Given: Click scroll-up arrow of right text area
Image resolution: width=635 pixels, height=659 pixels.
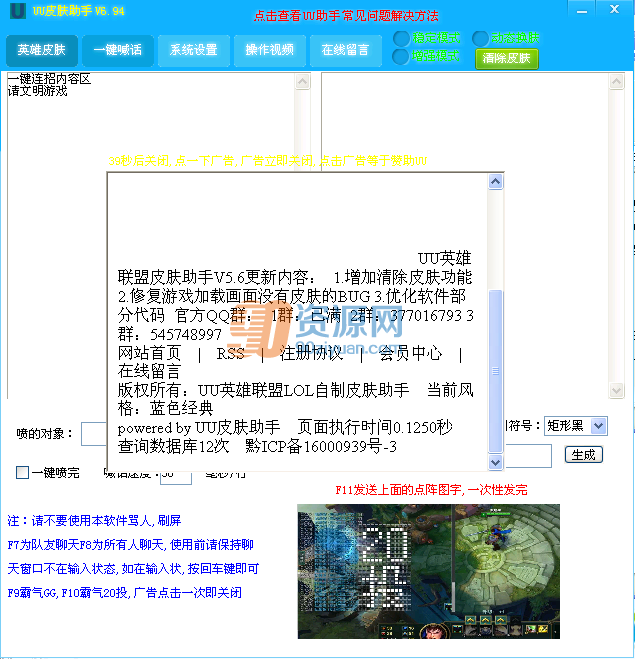Looking at the screenshot, I should pyautogui.click(x=617, y=82).
